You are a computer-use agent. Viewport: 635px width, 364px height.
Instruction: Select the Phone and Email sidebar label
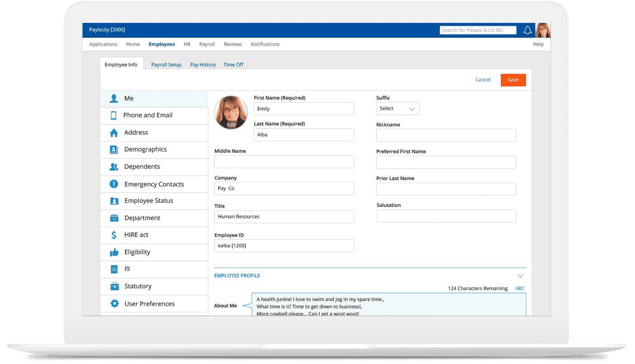(148, 115)
